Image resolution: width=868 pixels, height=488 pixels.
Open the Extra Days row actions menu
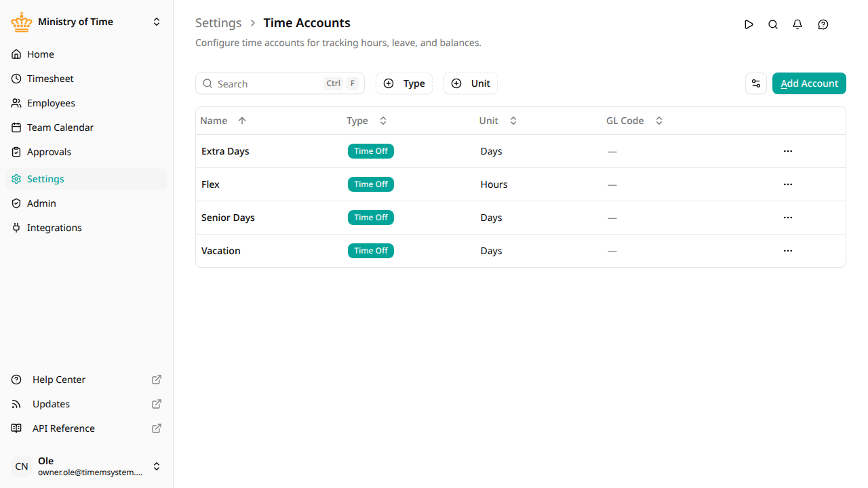tap(788, 151)
